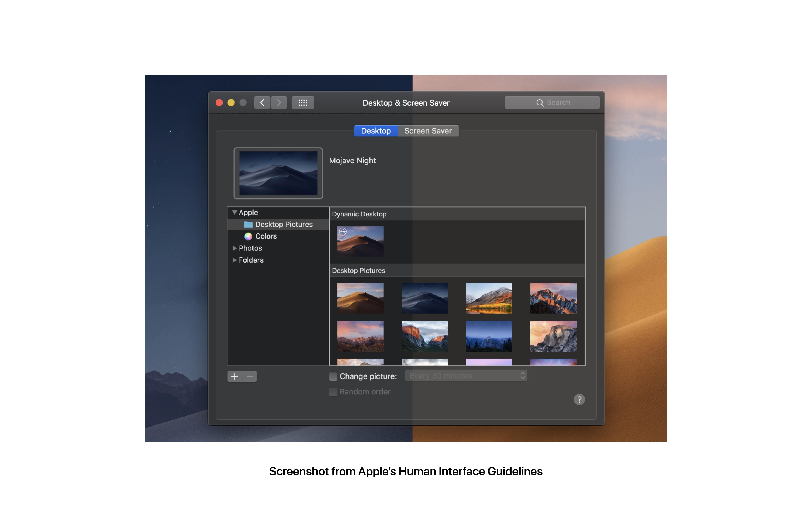Click the forward navigation arrow

coord(278,103)
